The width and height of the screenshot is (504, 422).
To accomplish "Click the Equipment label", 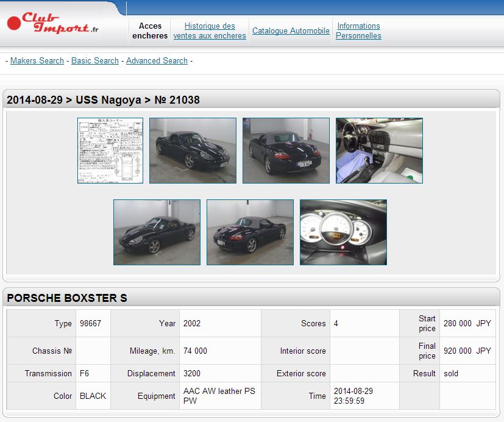I will (x=157, y=396).
